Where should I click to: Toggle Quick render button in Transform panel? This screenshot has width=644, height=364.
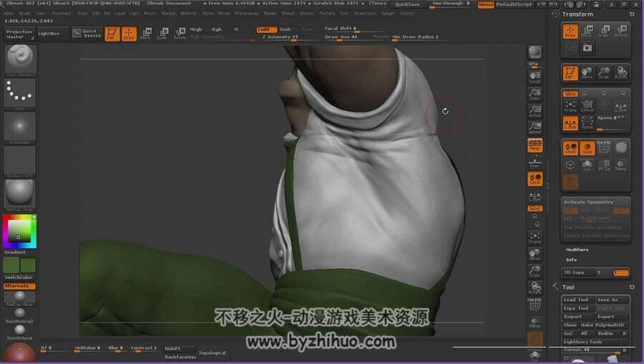(x=587, y=148)
